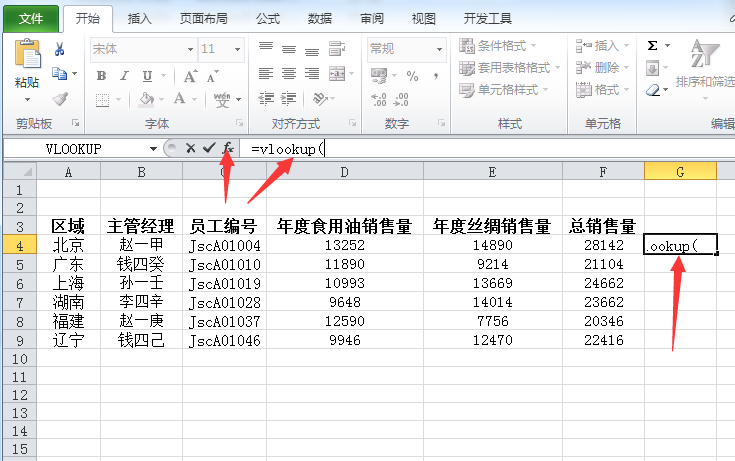The height and width of the screenshot is (461, 735).
Task: Toggle Underline formatting
Action: pyautogui.click(x=147, y=76)
